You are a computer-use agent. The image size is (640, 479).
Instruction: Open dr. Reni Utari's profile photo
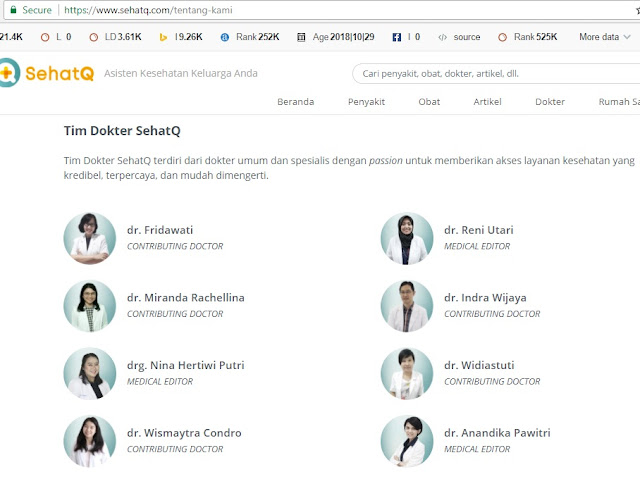(407, 238)
